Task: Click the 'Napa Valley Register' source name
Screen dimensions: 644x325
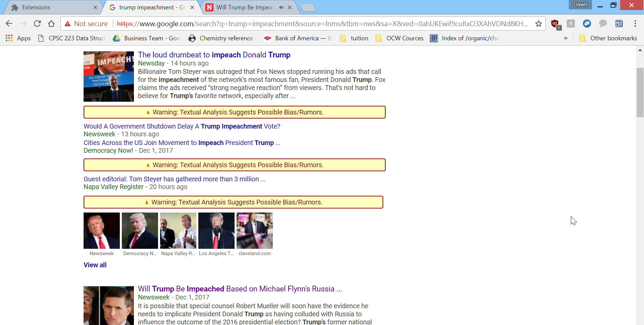Action: coord(113,187)
